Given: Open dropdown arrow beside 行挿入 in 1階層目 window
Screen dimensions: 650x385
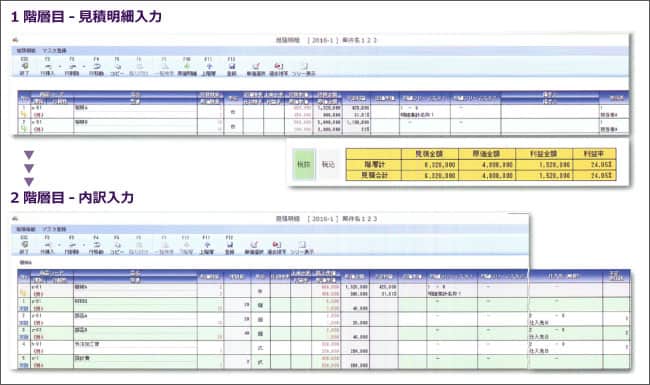Looking at the screenshot, I should (x=60, y=67).
